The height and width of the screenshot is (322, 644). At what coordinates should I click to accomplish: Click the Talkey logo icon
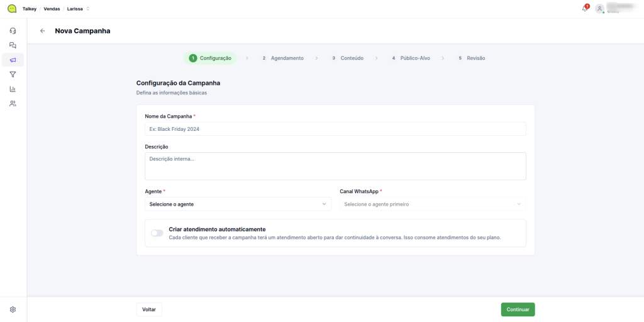tap(11, 9)
